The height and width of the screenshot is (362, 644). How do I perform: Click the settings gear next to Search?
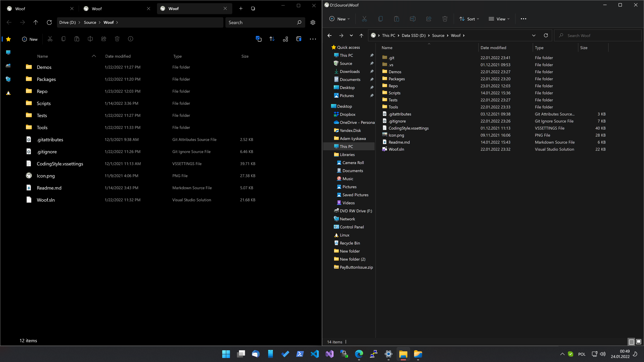[x=313, y=22]
